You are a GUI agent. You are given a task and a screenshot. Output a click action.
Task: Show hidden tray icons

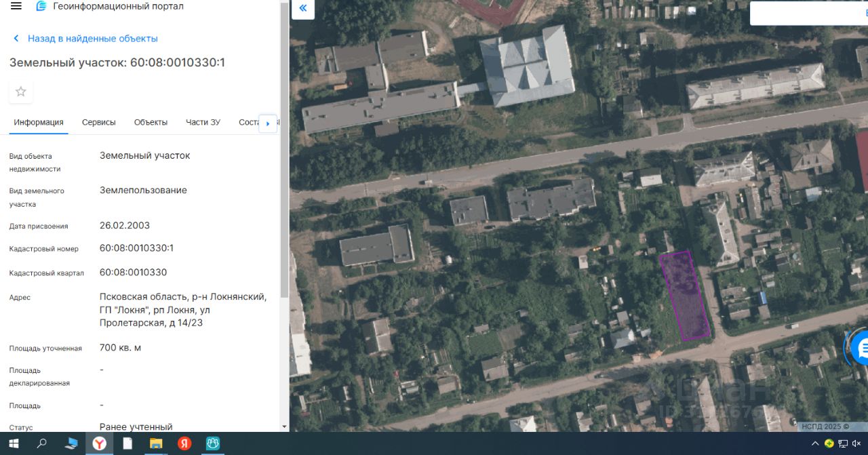815,443
